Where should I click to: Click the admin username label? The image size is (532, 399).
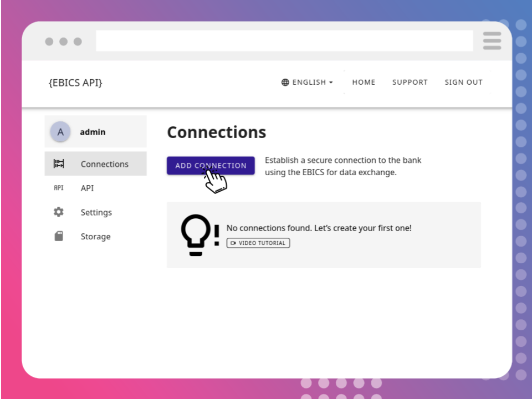93,132
